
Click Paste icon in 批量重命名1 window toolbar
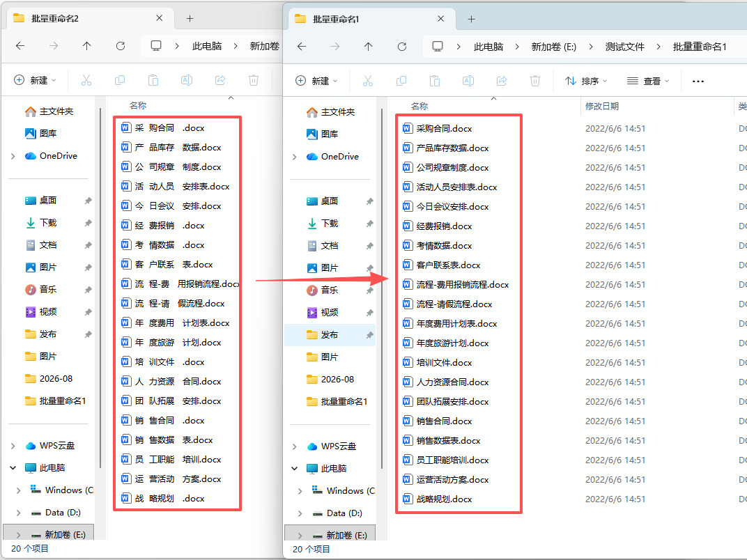coord(435,81)
